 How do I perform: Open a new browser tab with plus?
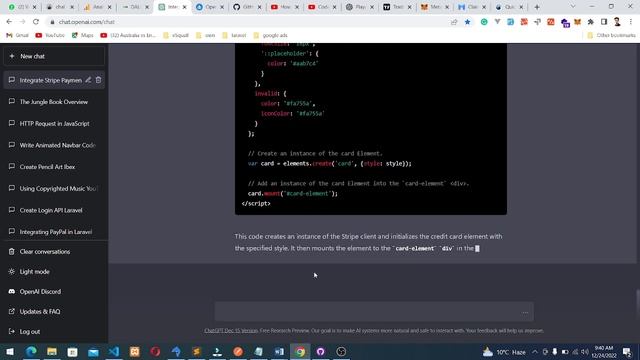[x=537, y=7]
